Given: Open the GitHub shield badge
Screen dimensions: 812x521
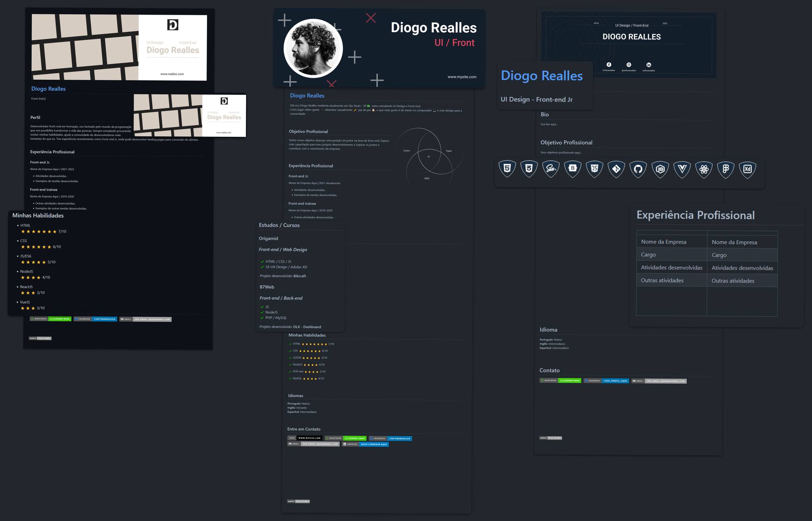Looking at the screenshot, I should (x=638, y=169).
